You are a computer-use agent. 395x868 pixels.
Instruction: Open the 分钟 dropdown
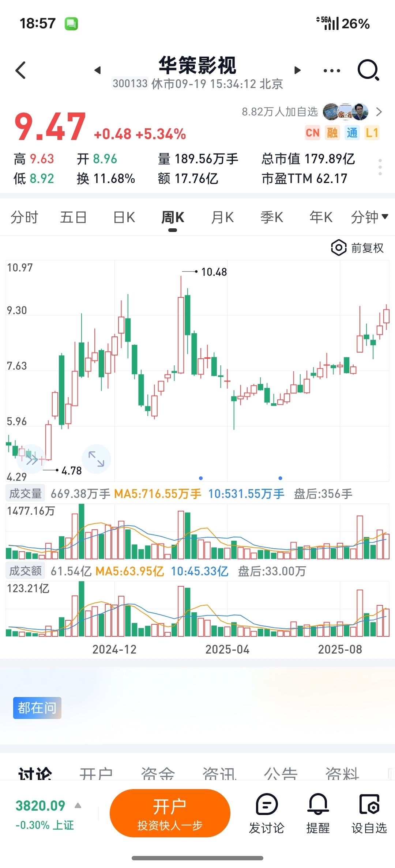[369, 217]
